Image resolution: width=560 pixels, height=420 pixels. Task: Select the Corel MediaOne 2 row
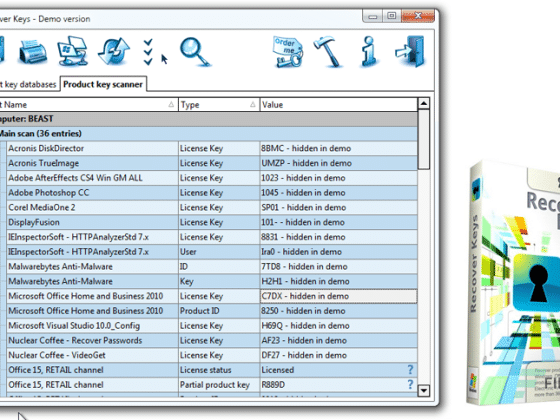(212, 208)
